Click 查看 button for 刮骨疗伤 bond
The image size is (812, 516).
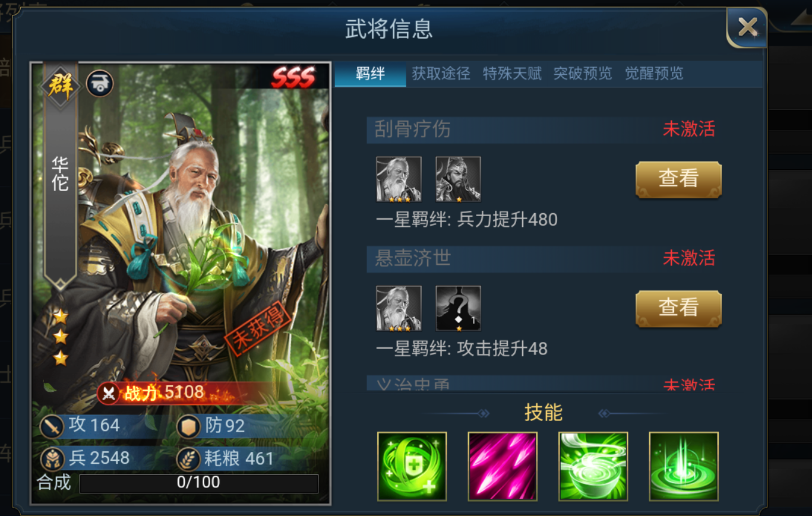[678, 179]
